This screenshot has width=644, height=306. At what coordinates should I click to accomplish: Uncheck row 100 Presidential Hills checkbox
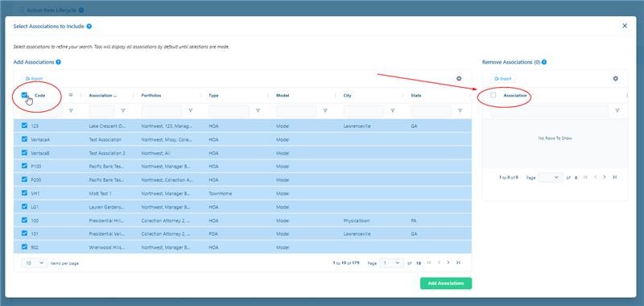[25, 220]
